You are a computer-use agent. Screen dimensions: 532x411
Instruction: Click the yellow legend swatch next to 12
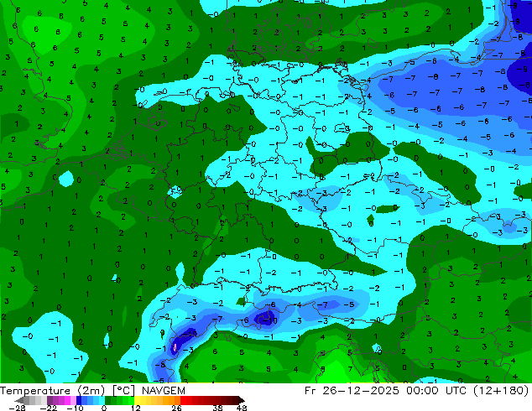point(137,400)
